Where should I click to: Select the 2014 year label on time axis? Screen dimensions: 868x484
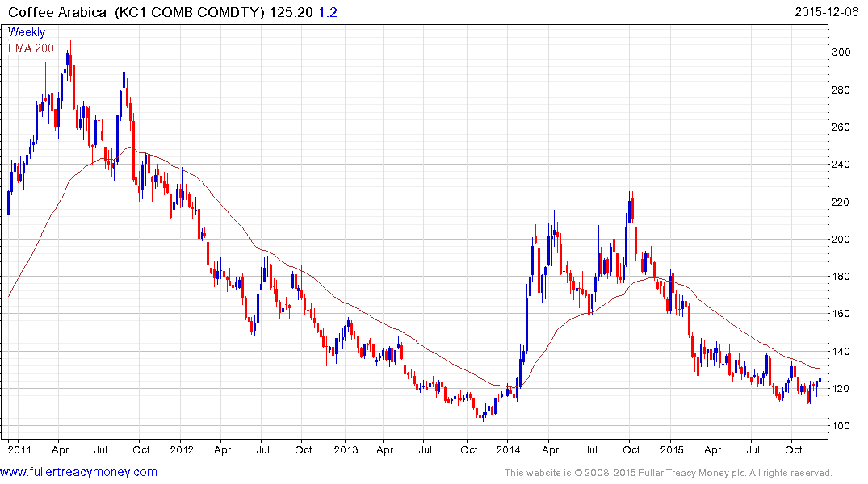(x=508, y=449)
